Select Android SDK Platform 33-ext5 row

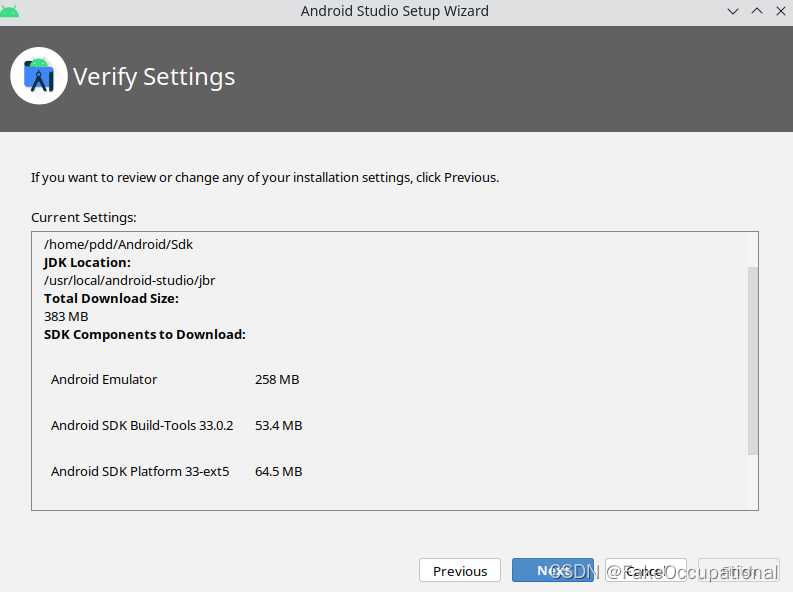pos(177,471)
